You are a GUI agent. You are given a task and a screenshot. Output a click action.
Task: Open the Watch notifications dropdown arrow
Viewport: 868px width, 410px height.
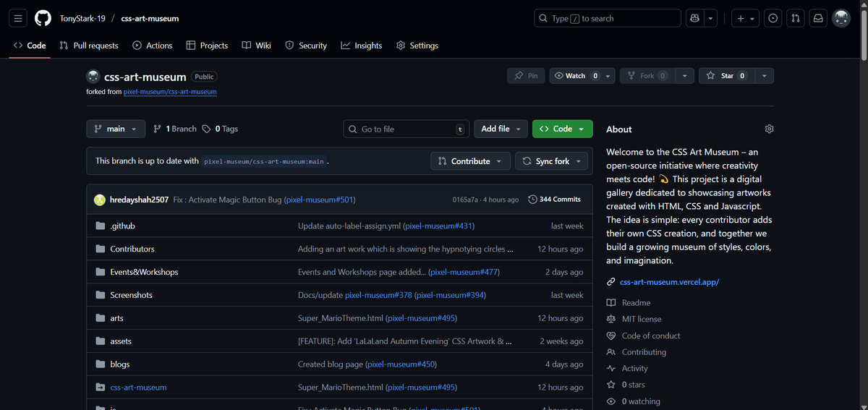click(x=608, y=76)
